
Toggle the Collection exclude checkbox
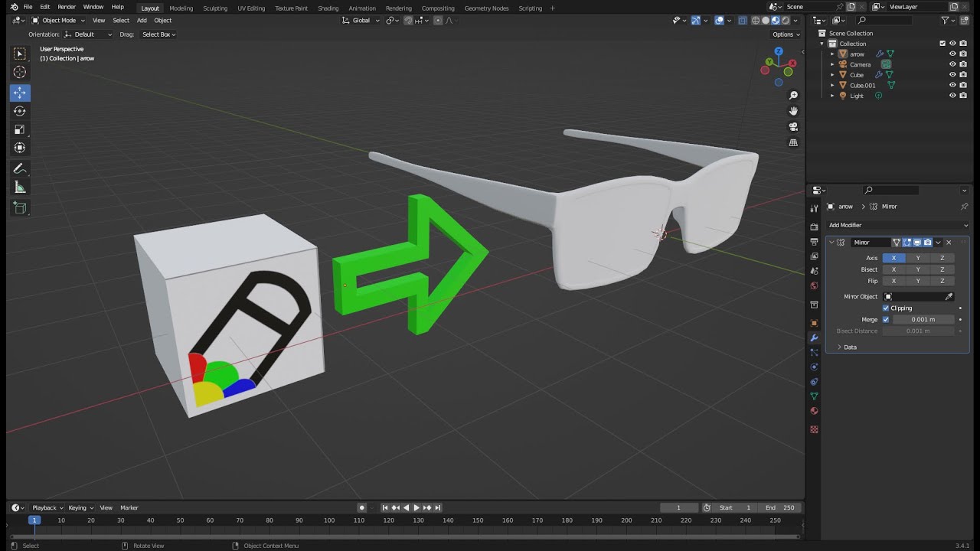coord(942,44)
